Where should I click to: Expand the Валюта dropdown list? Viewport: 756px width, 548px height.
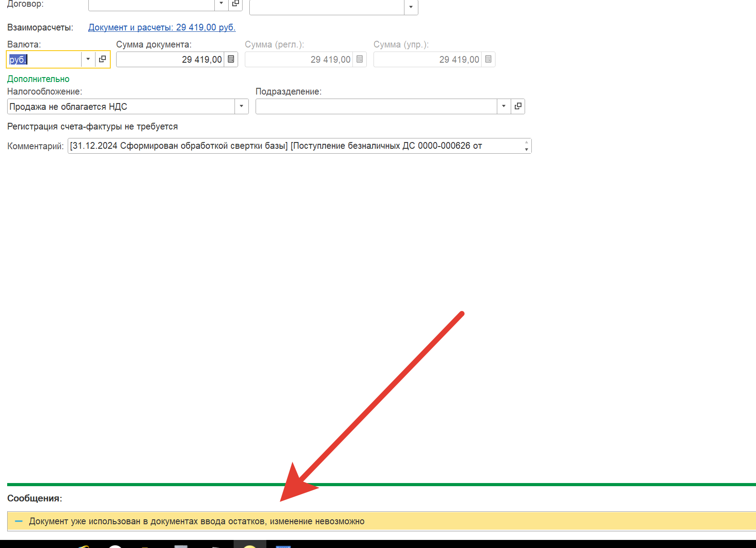coord(88,59)
